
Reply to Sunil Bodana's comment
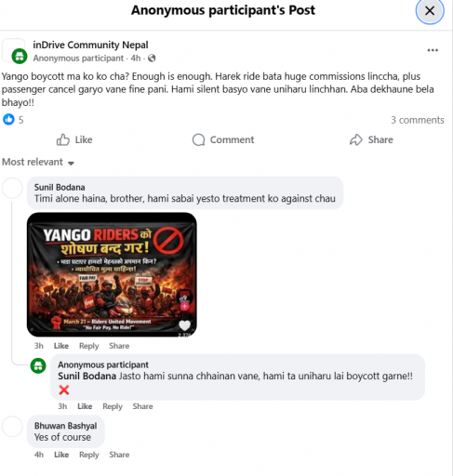[x=89, y=346]
